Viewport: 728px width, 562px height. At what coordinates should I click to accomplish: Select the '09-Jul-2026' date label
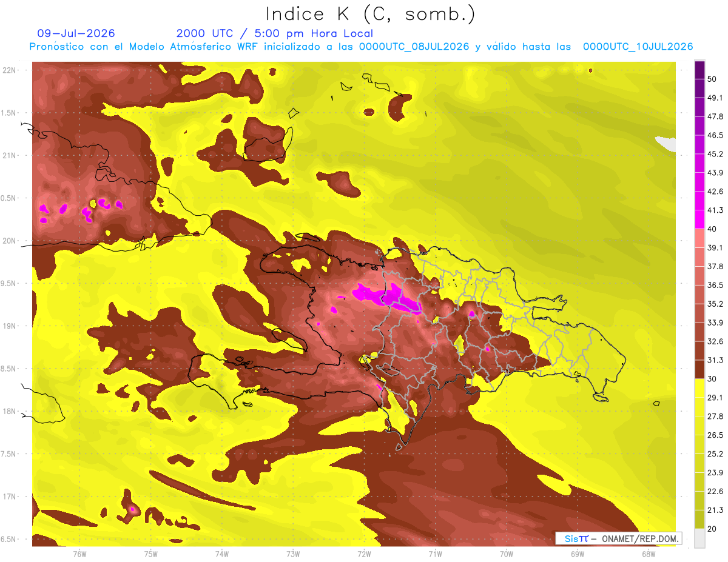tap(76, 33)
